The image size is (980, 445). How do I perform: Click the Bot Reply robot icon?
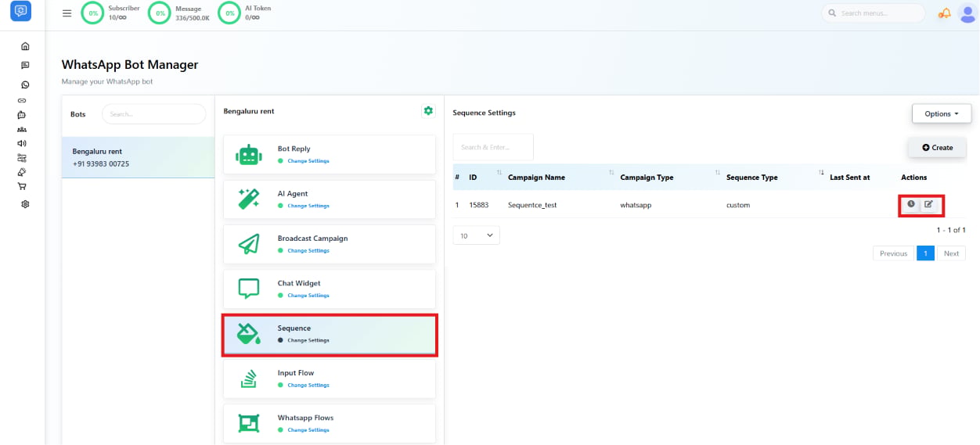coord(249,155)
